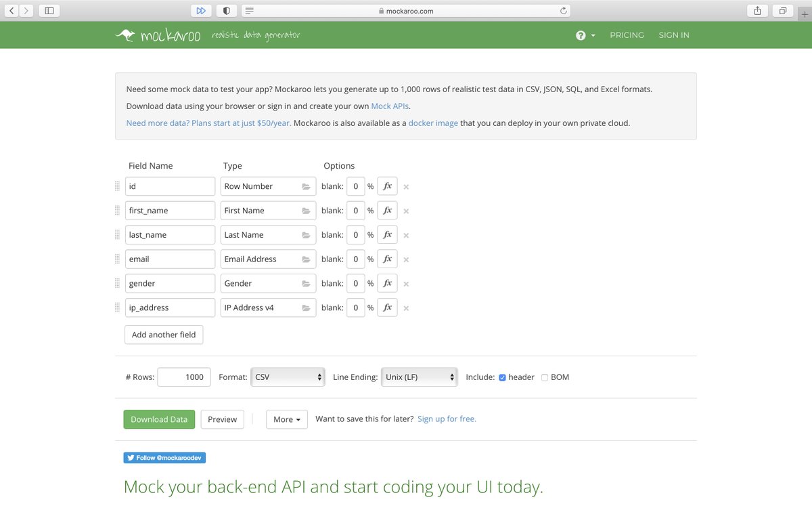Click the mockaroo.com address bar

(x=406, y=11)
